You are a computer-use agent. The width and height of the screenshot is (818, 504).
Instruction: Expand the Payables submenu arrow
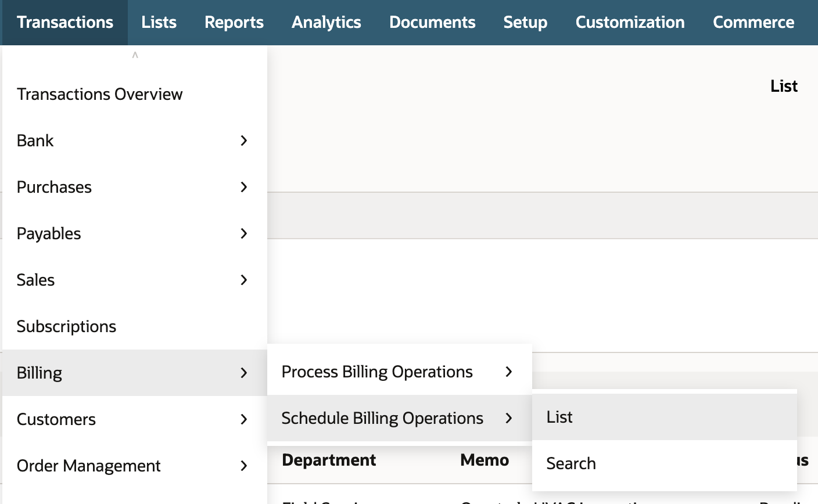pos(244,233)
